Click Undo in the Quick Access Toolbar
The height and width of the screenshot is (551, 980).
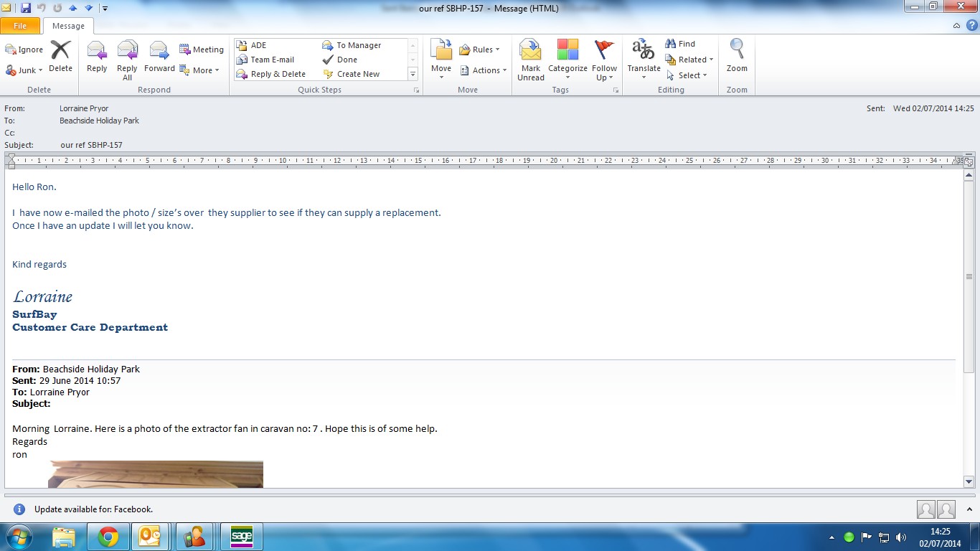(42, 8)
